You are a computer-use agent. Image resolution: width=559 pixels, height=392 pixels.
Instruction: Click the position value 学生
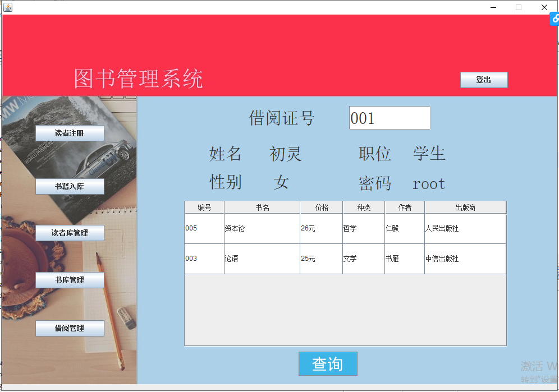pyautogui.click(x=429, y=154)
